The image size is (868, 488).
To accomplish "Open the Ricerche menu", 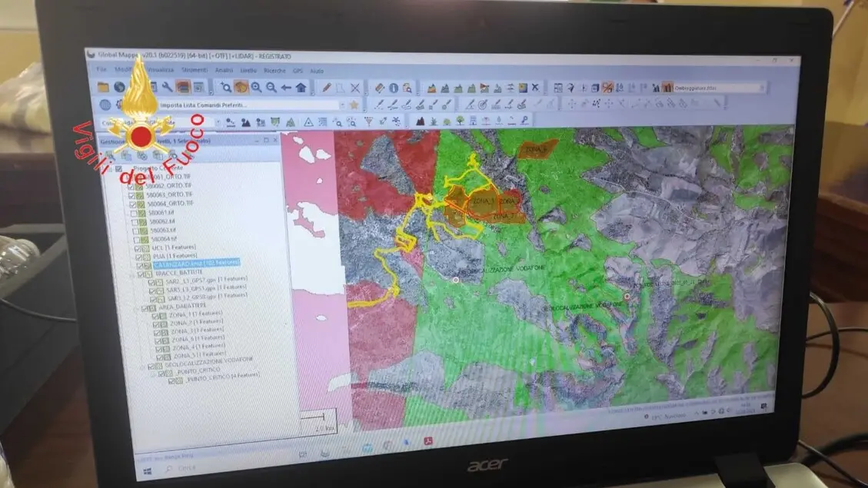I will tap(274, 70).
